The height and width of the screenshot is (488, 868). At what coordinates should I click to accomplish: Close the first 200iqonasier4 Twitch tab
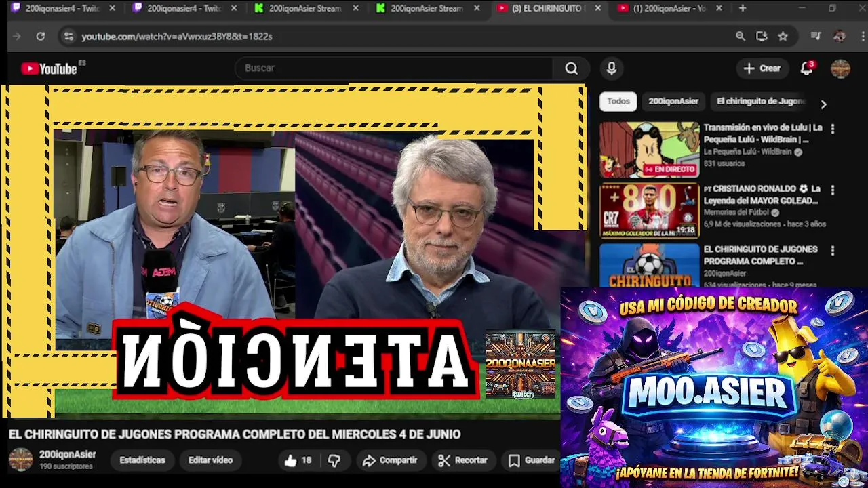click(x=112, y=8)
